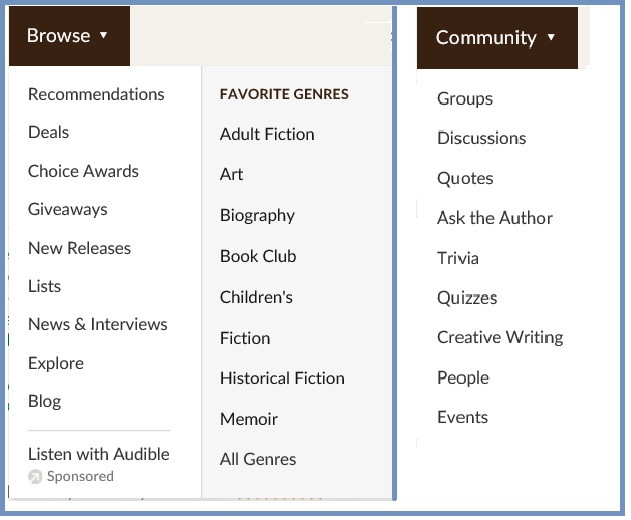Screen dimensions: 631x520
Task: Select the Biography genre
Action: tap(257, 215)
